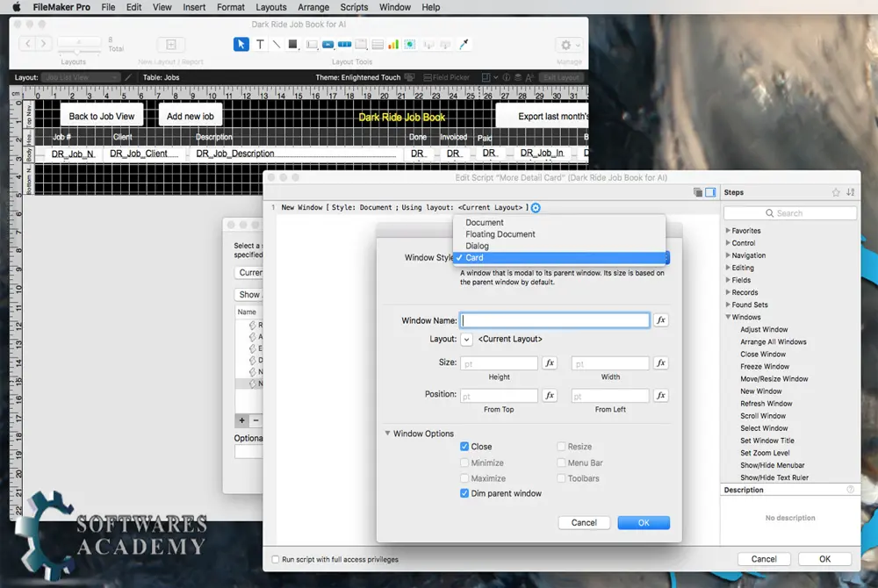Expand the Found Sets steps category
Screen dimensions: 878x588
[x=728, y=305]
